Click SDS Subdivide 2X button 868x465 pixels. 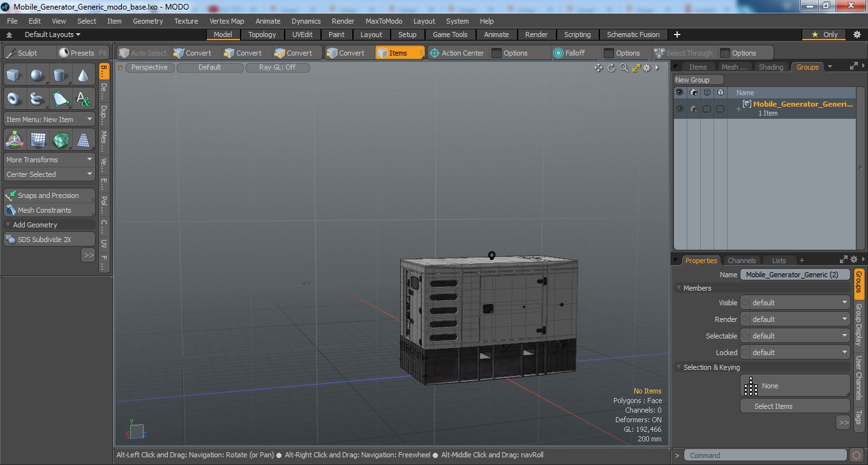coord(49,240)
